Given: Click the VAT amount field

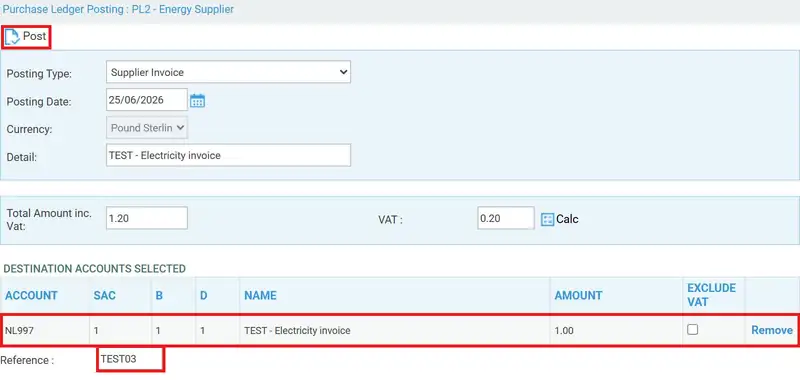Looking at the screenshot, I should pyautogui.click(x=506, y=218).
